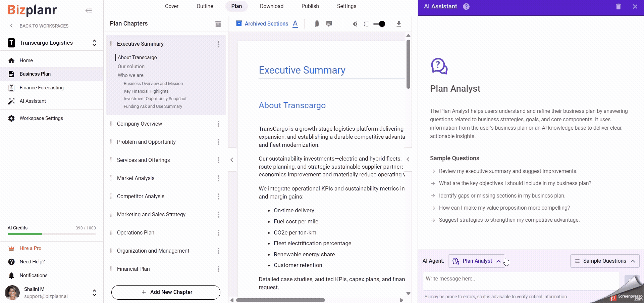Collapse the Plan Chapters panel with left arrow

point(232,160)
